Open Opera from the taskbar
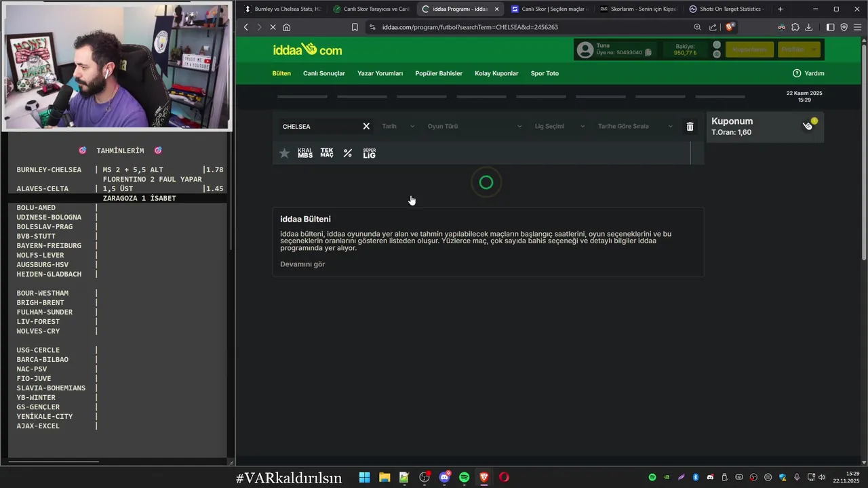868x488 pixels. (x=504, y=477)
